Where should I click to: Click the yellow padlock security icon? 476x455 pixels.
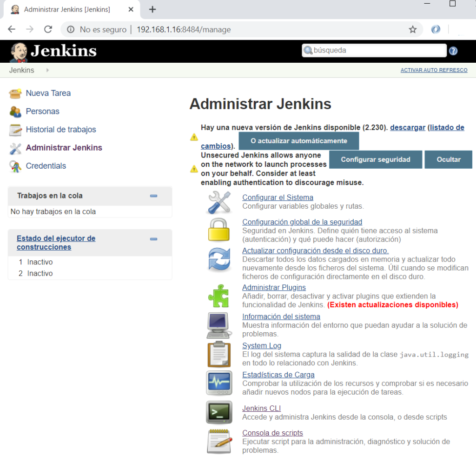point(218,230)
